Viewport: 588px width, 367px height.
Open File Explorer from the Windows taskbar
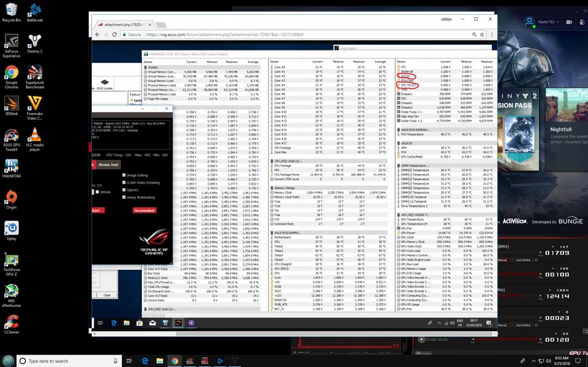pyautogui.click(x=160, y=361)
